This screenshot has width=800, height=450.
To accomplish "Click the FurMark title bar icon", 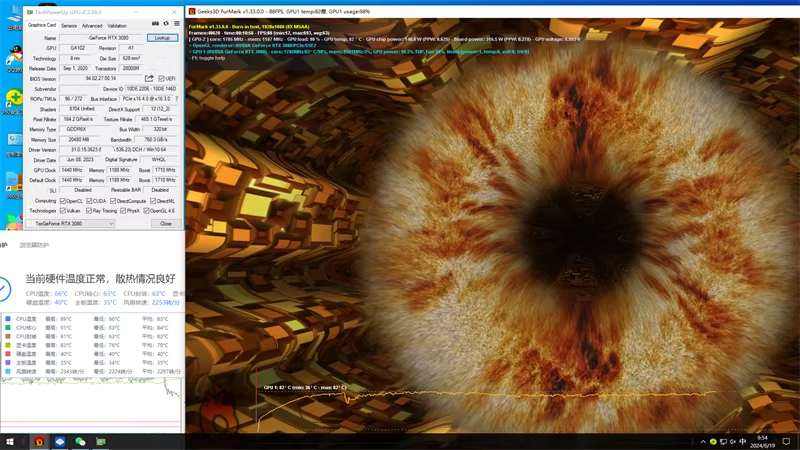I will (x=192, y=11).
